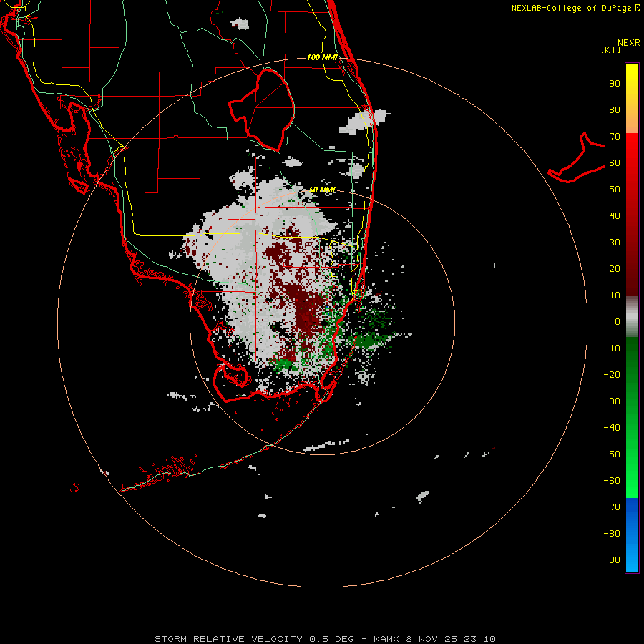644x644 pixels.
Task: Pick the blue segment of the color bar
Action: point(632,535)
